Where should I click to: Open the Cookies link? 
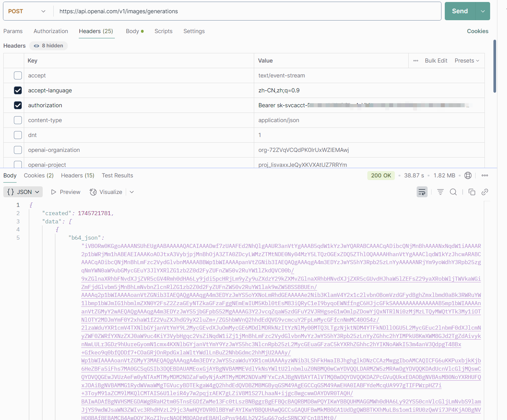(478, 31)
